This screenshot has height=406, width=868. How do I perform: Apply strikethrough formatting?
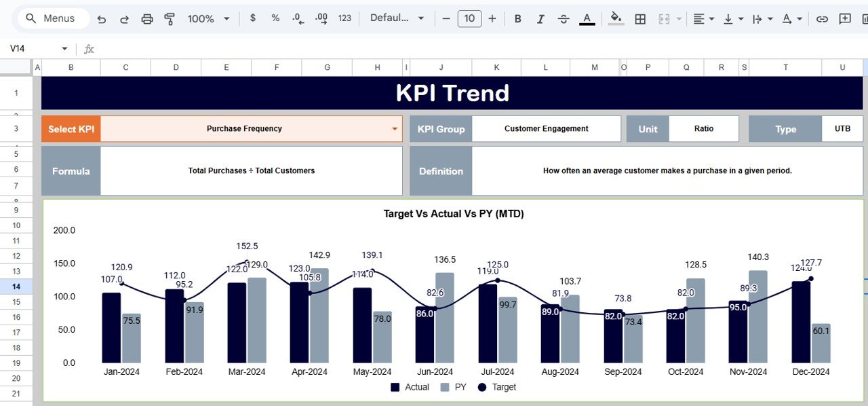564,18
